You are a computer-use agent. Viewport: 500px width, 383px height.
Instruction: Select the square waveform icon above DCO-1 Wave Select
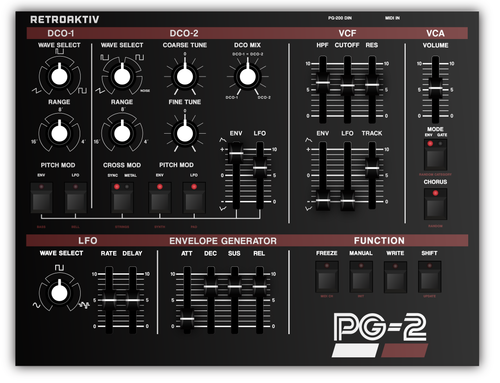tap(59, 52)
